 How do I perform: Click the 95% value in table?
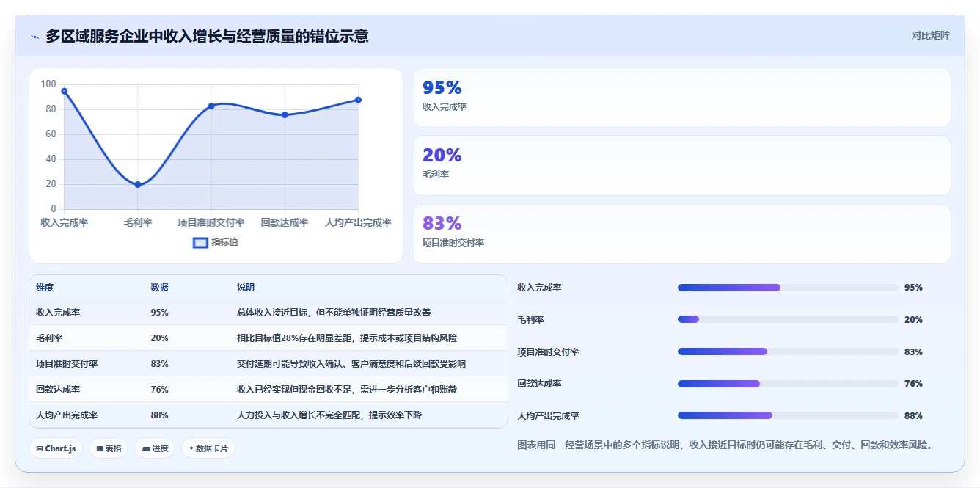click(x=159, y=312)
